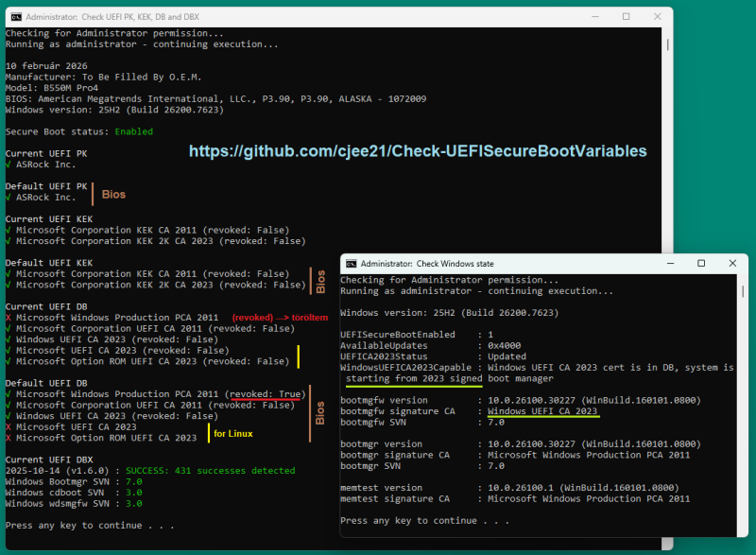
Task: Click the 'Model: B550M Pro4' line
Action: (52, 88)
